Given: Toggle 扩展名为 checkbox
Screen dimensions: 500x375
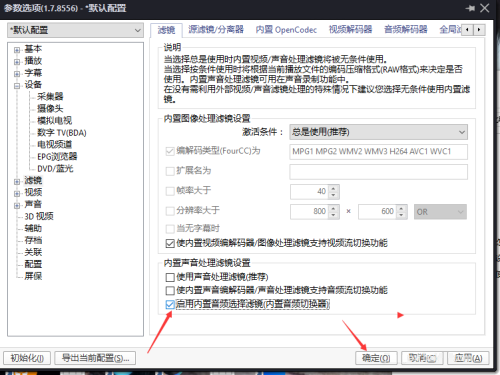Looking at the screenshot, I should coord(170,171).
